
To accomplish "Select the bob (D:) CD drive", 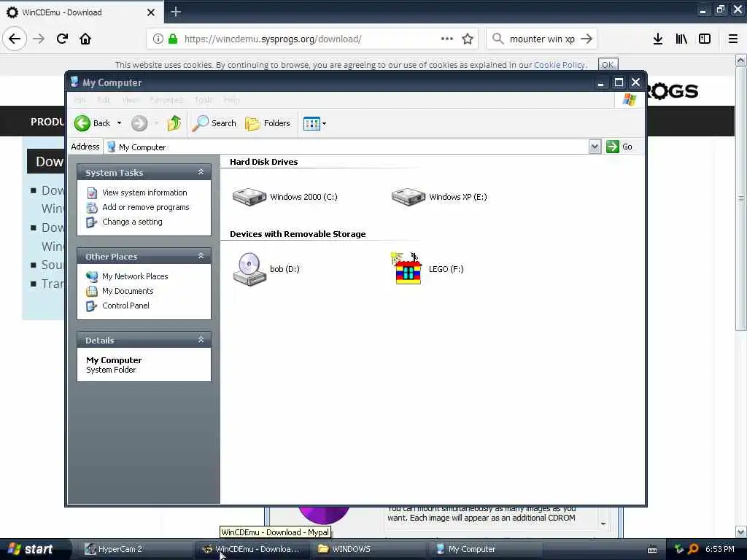I will (x=266, y=269).
